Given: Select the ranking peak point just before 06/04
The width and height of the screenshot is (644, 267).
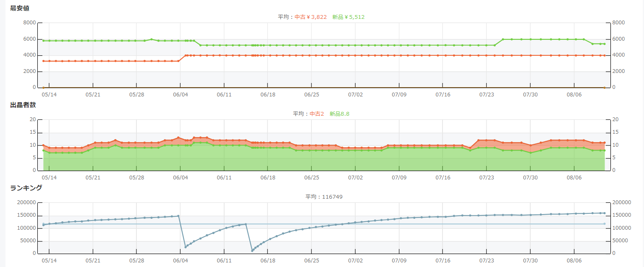Looking at the screenshot, I should click(x=178, y=216).
